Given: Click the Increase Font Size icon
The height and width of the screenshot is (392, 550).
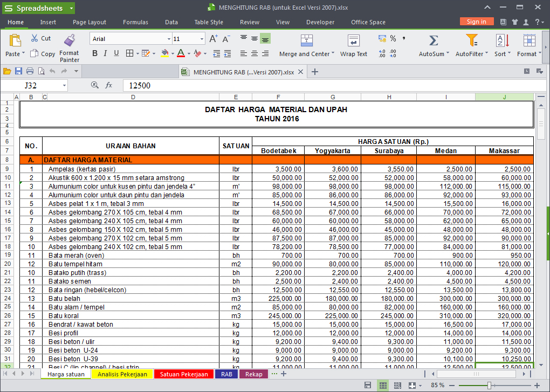Looking at the screenshot, I should pyautogui.click(x=213, y=39).
